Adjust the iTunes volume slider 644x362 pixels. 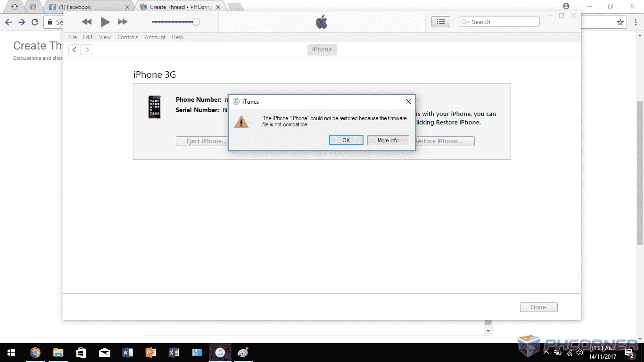175,22
